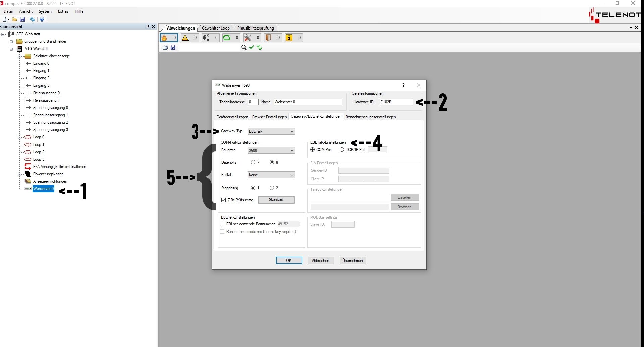Click the new file toolbar icon

5,19
